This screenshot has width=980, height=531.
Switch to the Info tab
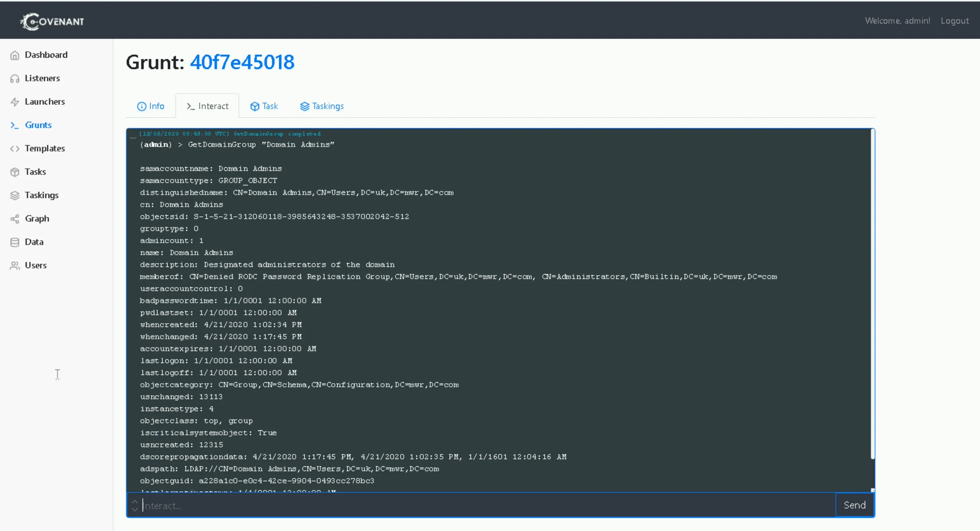tap(151, 106)
